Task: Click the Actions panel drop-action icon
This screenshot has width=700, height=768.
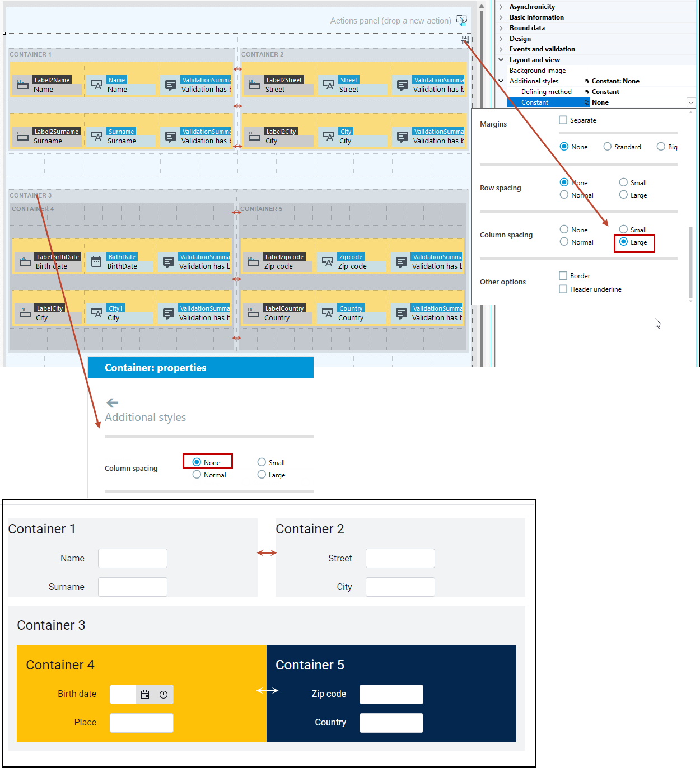Action: coord(461,21)
